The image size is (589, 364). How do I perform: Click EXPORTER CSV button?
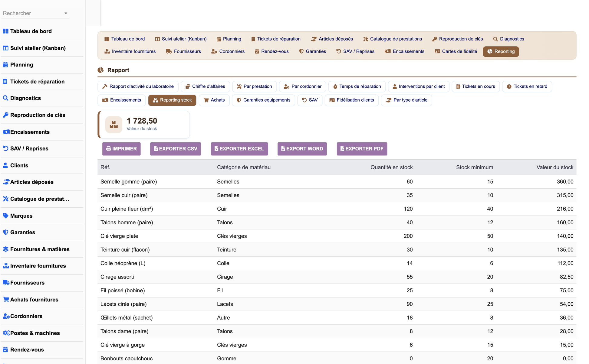pos(176,149)
